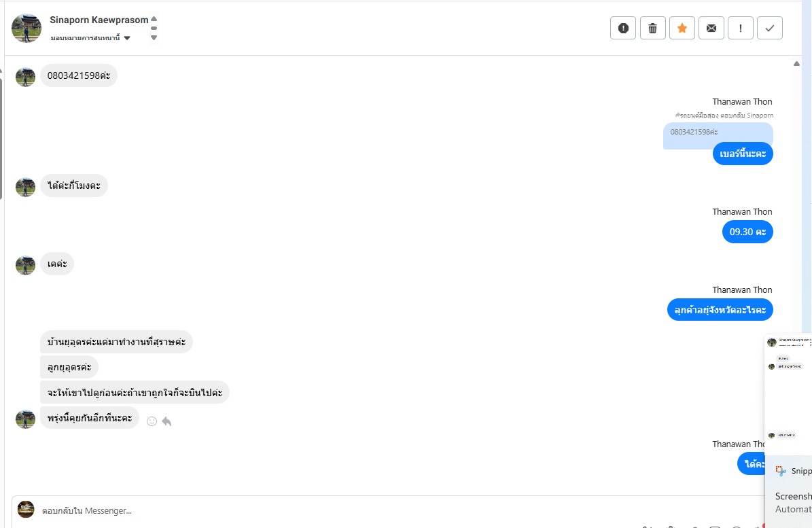Click the page avatar in the reply box
Image resolution: width=812 pixels, height=528 pixels.
pos(26,509)
